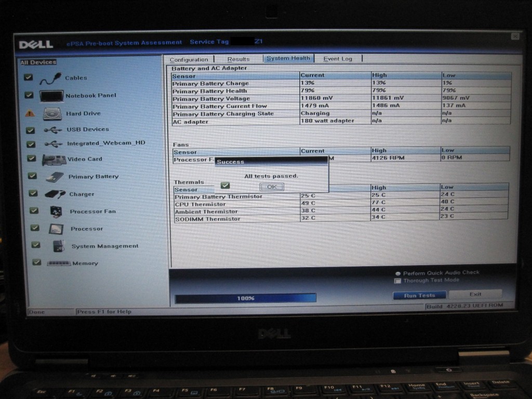The image size is (532, 399).
Task: Click the Dell logo in the header
Action: click(x=36, y=45)
